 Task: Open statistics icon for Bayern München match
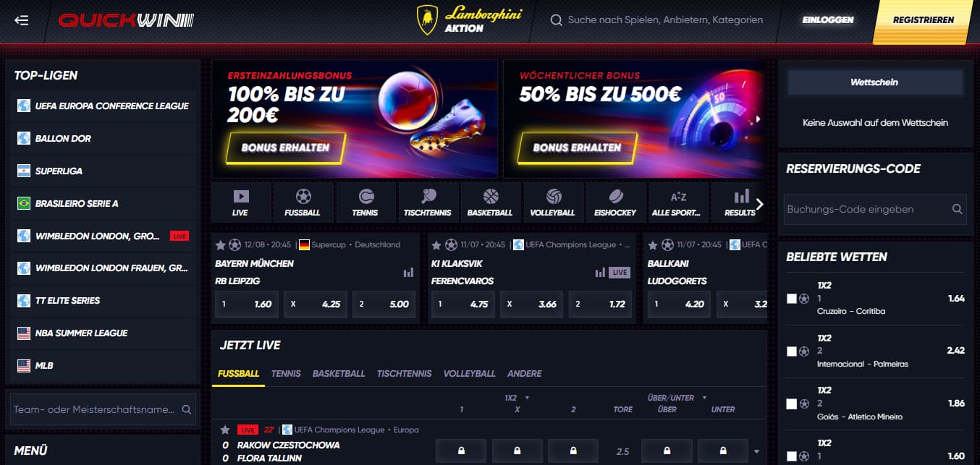pyautogui.click(x=408, y=273)
